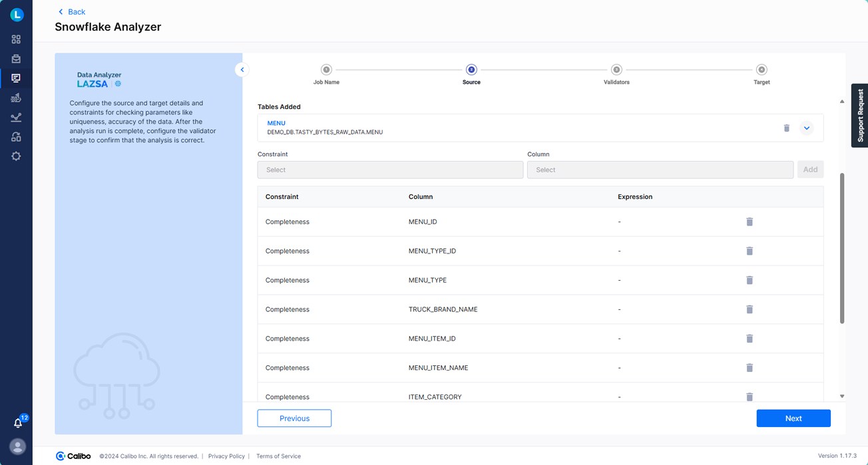Click the Calibo logo in the footer
Viewport: 868px width, 465px height.
[x=73, y=456]
